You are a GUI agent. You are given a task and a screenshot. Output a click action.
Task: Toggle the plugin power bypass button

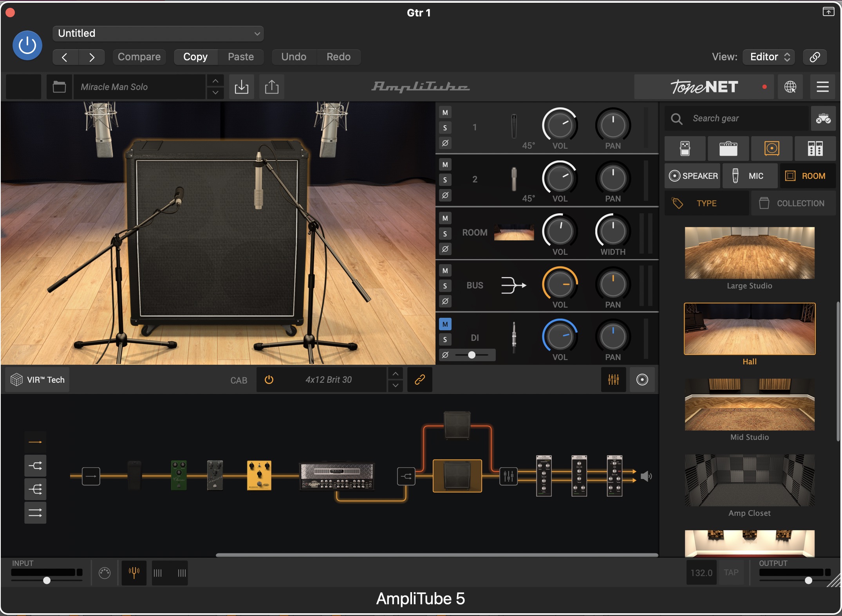click(x=27, y=45)
